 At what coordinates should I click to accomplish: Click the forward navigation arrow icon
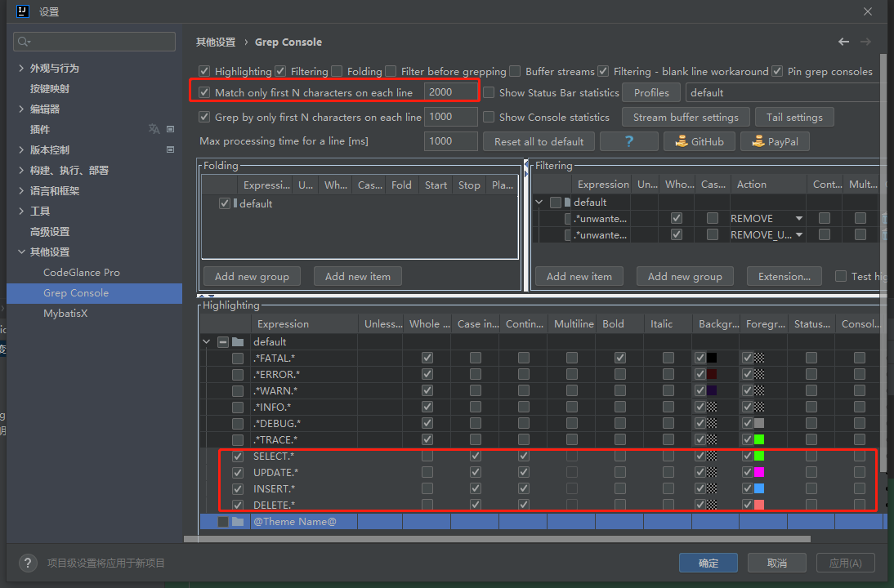865,42
